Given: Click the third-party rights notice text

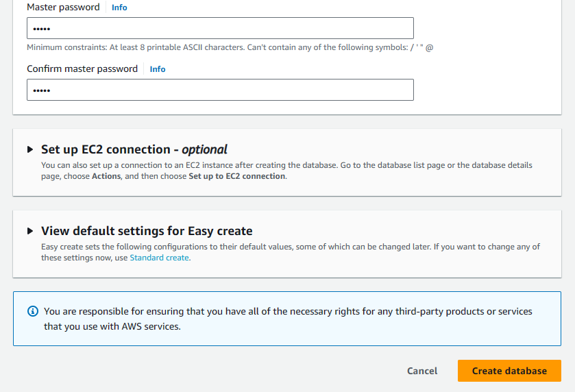Looking at the screenshot, I should click(288, 319).
